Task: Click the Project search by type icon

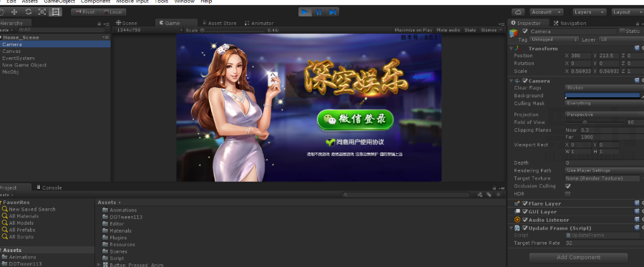Action: (x=480, y=195)
